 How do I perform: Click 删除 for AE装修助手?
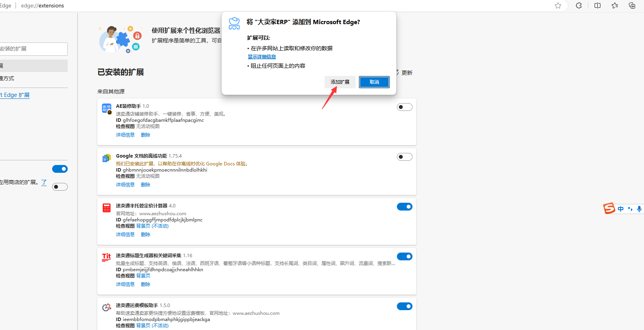[146, 135]
